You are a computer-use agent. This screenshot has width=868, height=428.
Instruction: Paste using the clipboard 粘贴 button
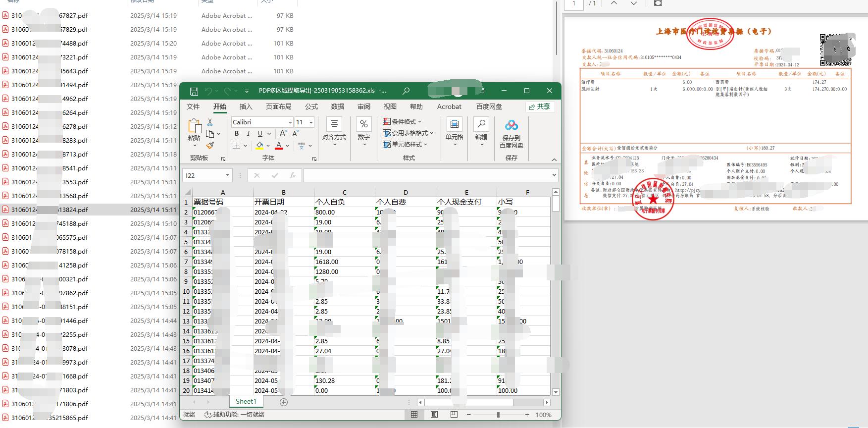[x=194, y=133]
